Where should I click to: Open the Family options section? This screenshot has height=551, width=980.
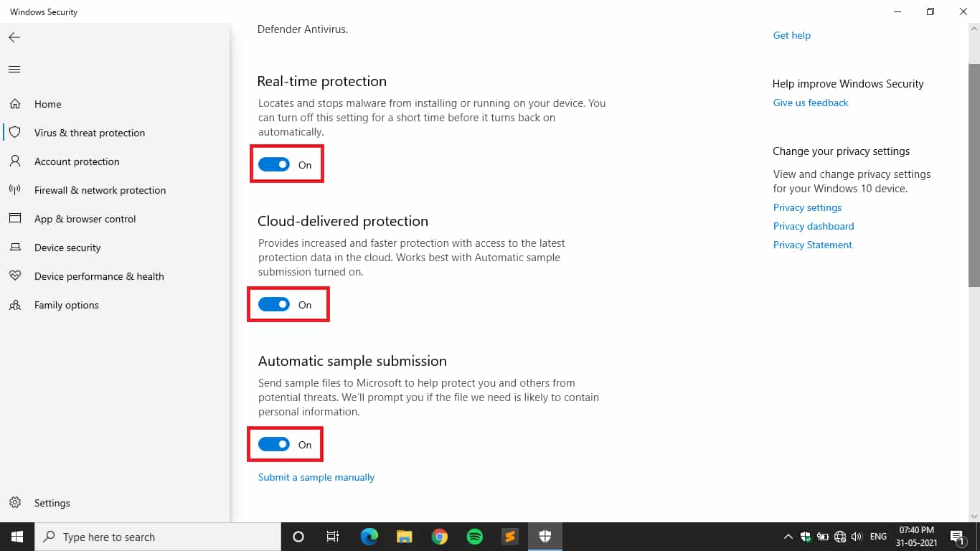(67, 305)
